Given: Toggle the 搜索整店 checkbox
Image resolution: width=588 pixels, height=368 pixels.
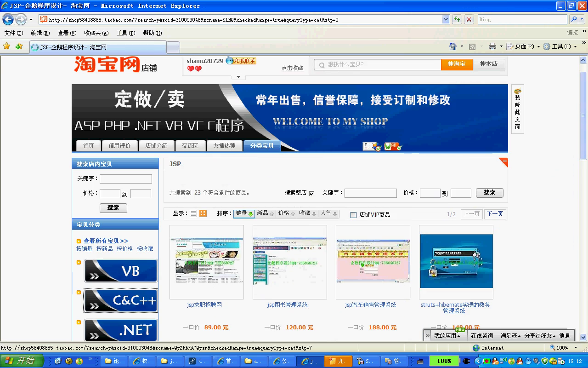Looking at the screenshot, I should (311, 193).
